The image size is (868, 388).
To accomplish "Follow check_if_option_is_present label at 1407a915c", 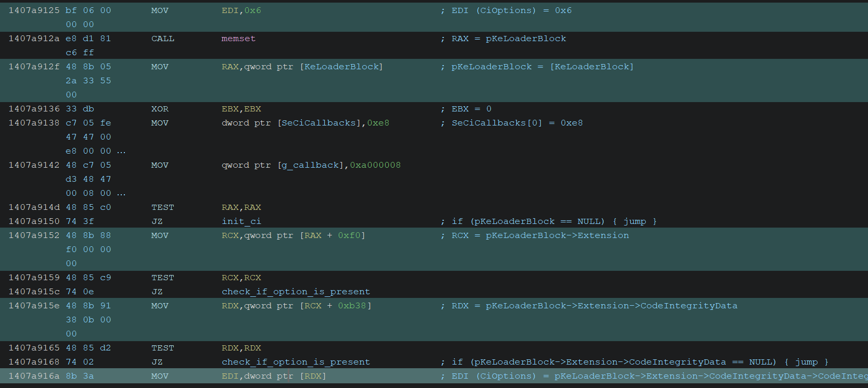I will [296, 292].
